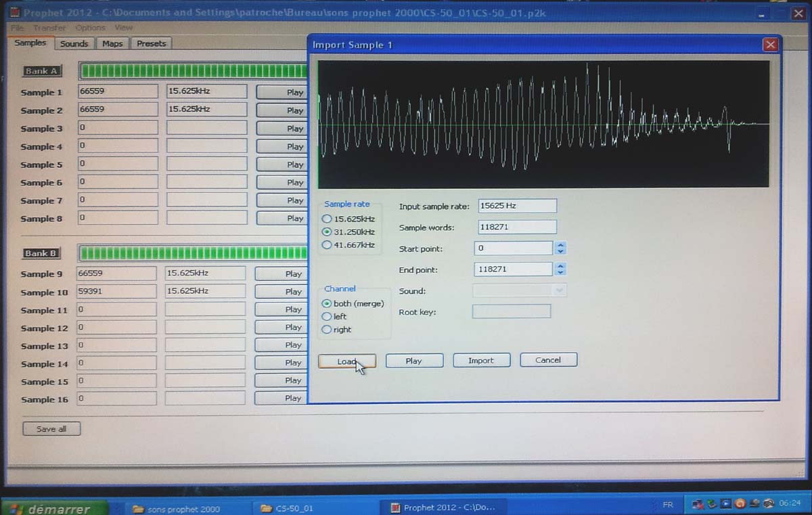Click the Bank A green memory bar
This screenshot has width=812, height=515.
pyautogui.click(x=193, y=70)
